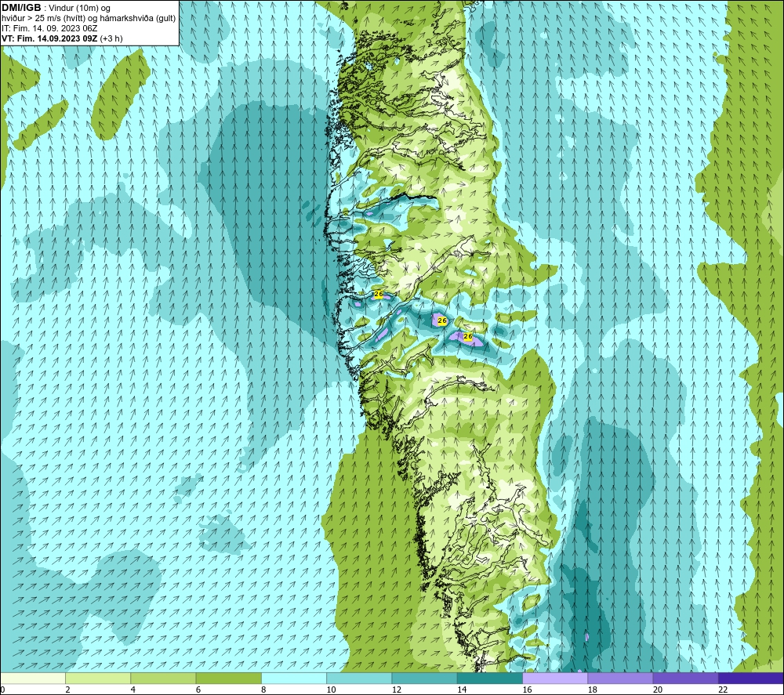
Task: Click the legend scale label "2"
Action: (x=67, y=690)
